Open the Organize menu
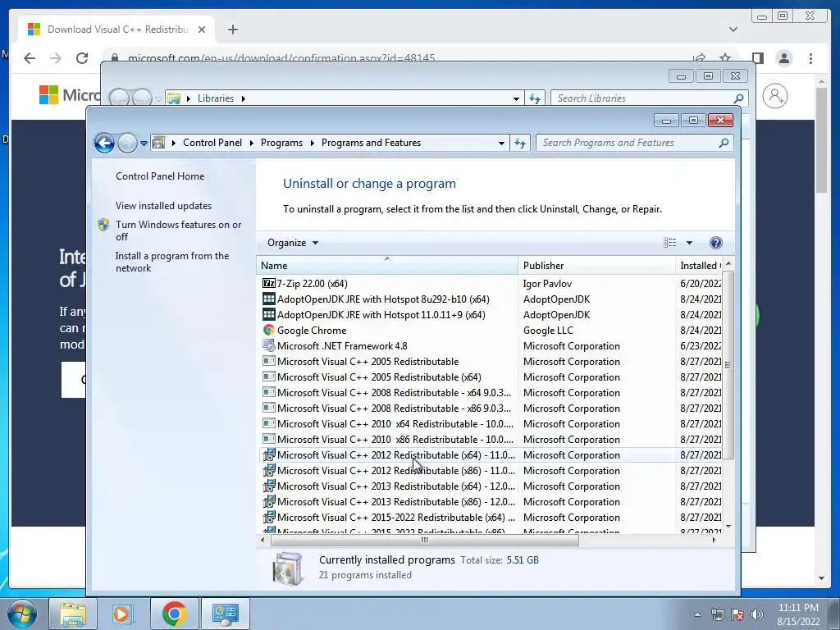 click(293, 243)
